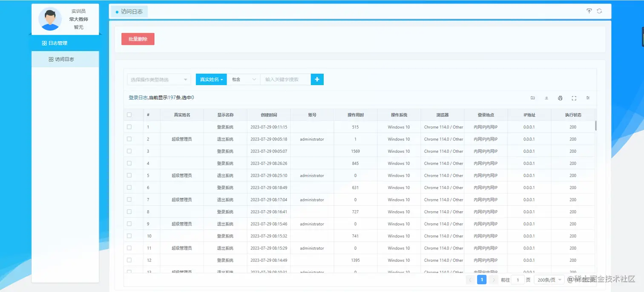644x292 pixels.
Task: Open the 真实姓名 field dropdown
Action: click(x=211, y=80)
